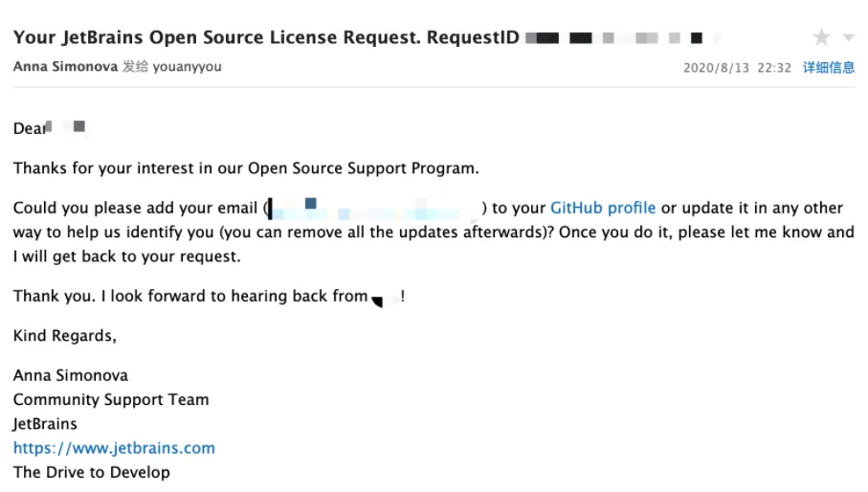
Task: Click The Drive to Develop tagline
Action: pos(92,472)
